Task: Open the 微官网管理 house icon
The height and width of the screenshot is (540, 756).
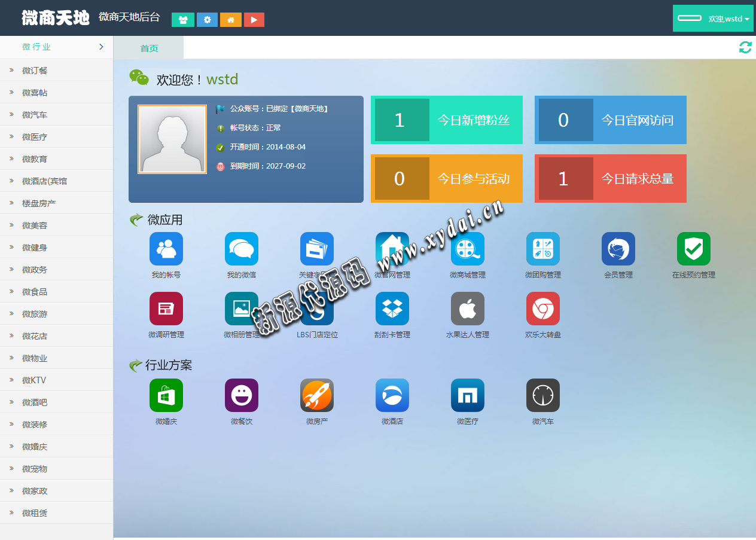Action: 392,249
